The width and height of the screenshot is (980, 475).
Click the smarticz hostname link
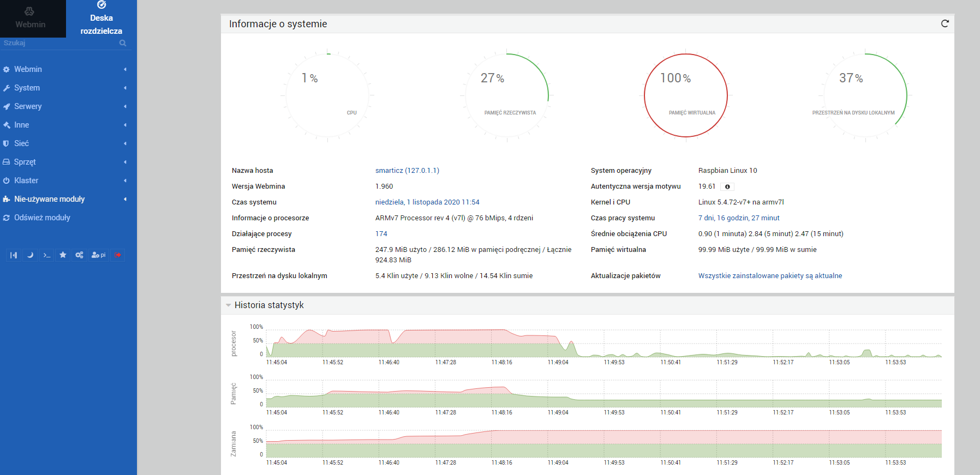tap(407, 171)
